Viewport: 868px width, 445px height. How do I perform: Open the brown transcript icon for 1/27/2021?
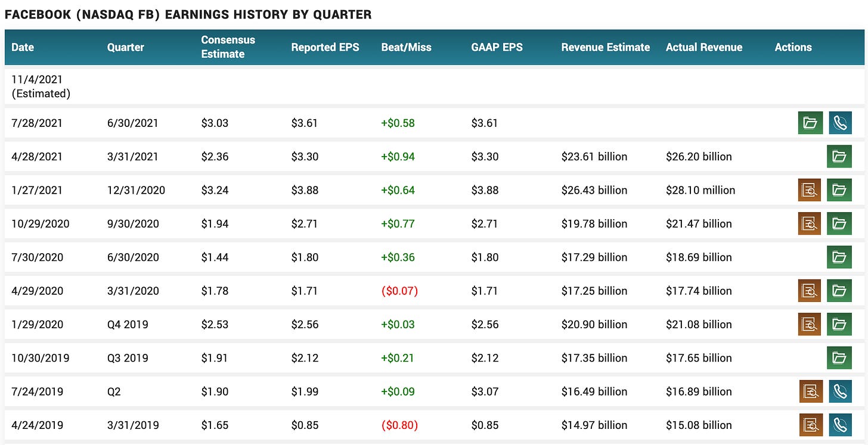point(810,190)
